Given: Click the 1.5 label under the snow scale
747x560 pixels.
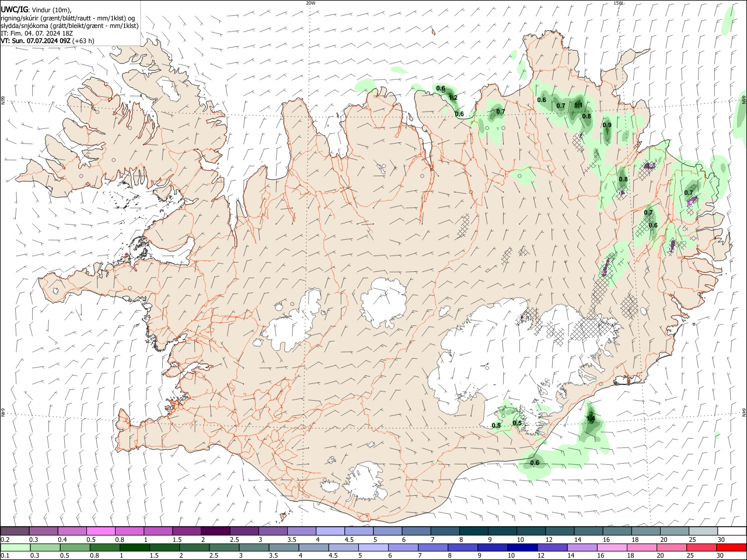Looking at the screenshot, I should click(x=177, y=540).
